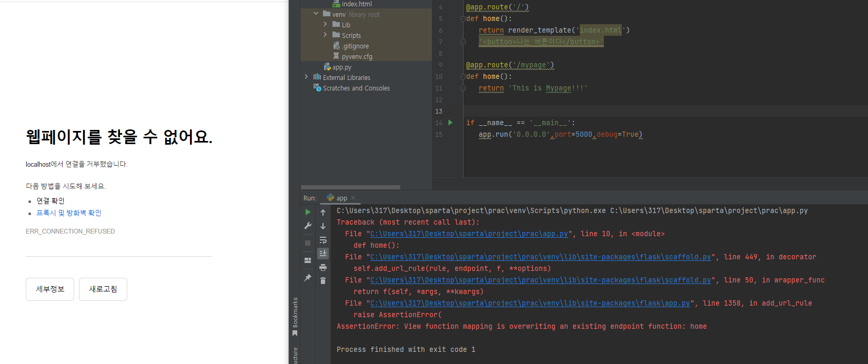868x364 pixels.
Task: Run the main block from the line 14 gutter arrow
Action: tap(450, 123)
